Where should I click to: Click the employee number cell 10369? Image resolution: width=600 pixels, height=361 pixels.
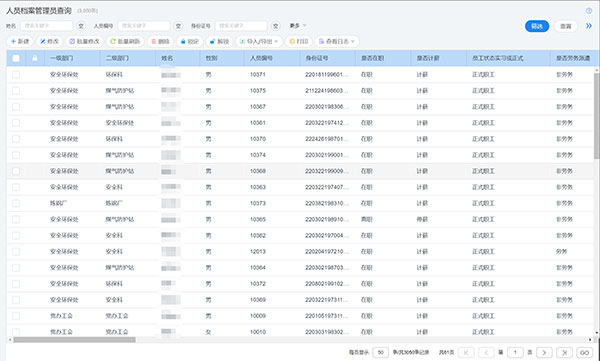coord(258,300)
